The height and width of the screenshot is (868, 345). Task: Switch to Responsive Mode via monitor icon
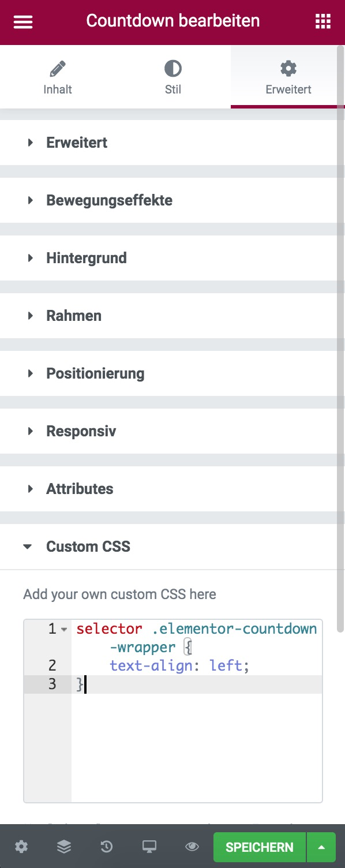(149, 847)
